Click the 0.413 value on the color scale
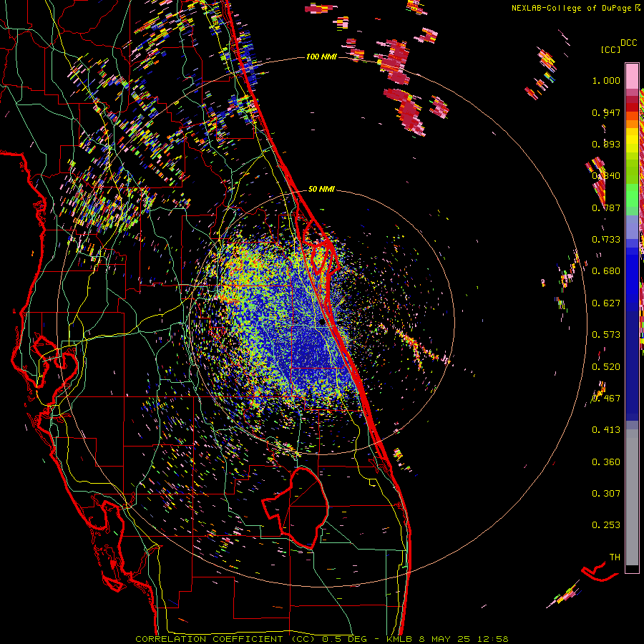The width and height of the screenshot is (644, 644). pos(606,430)
